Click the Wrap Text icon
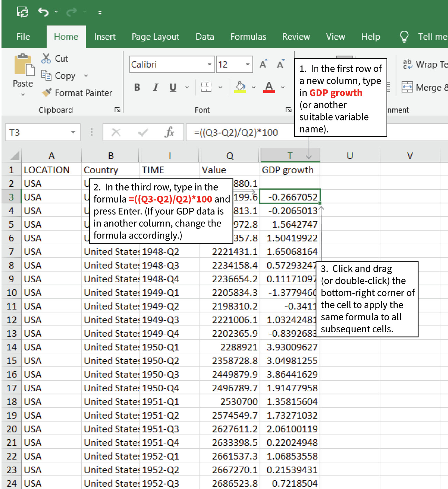This screenshot has height=489, width=448. (408, 64)
